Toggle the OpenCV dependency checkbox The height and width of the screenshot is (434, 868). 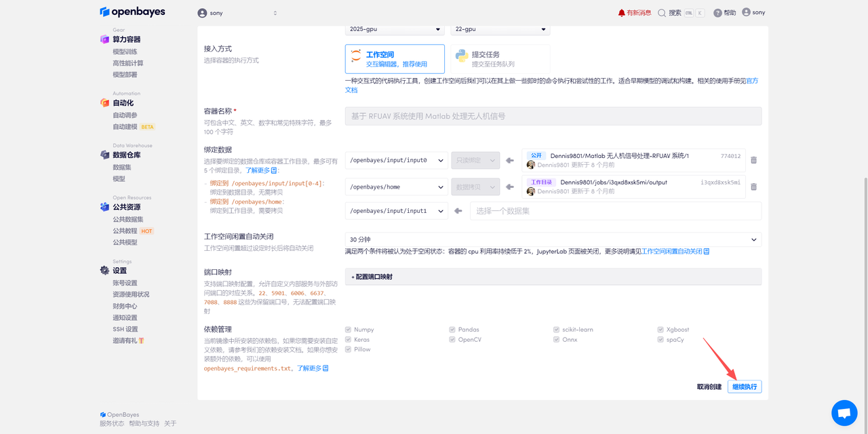coord(452,340)
